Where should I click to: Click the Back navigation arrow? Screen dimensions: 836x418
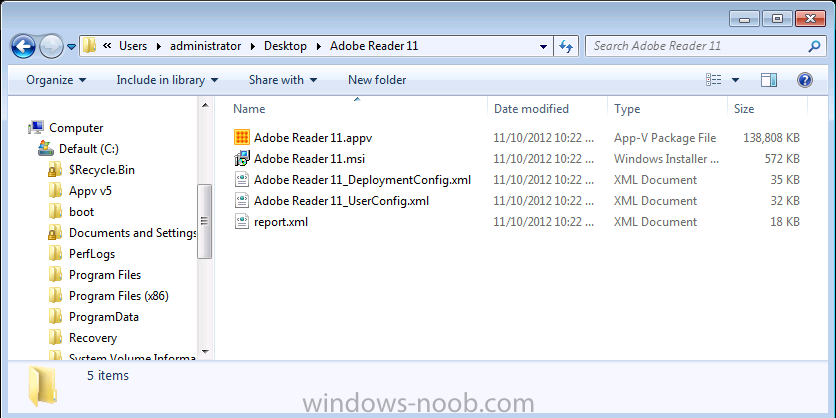[23, 46]
